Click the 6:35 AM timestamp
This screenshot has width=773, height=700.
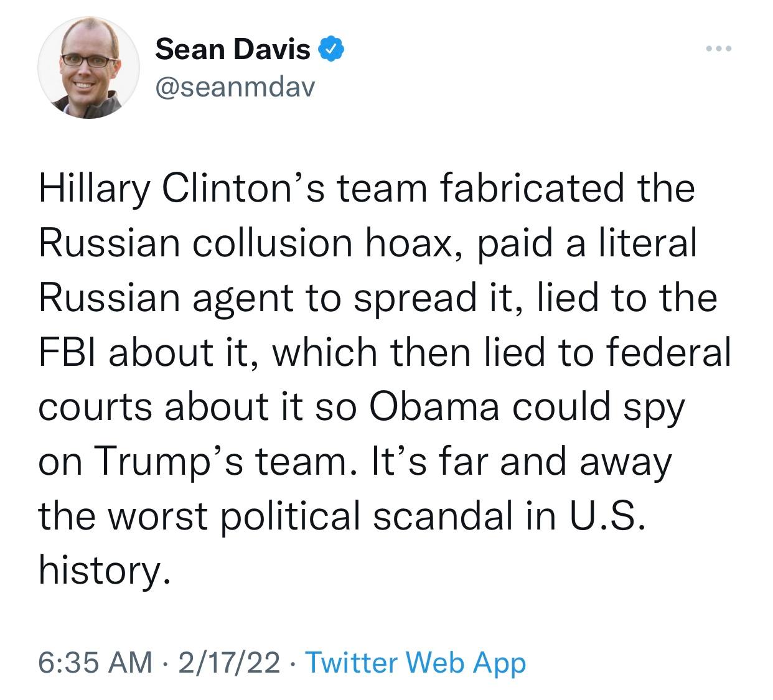95,663
